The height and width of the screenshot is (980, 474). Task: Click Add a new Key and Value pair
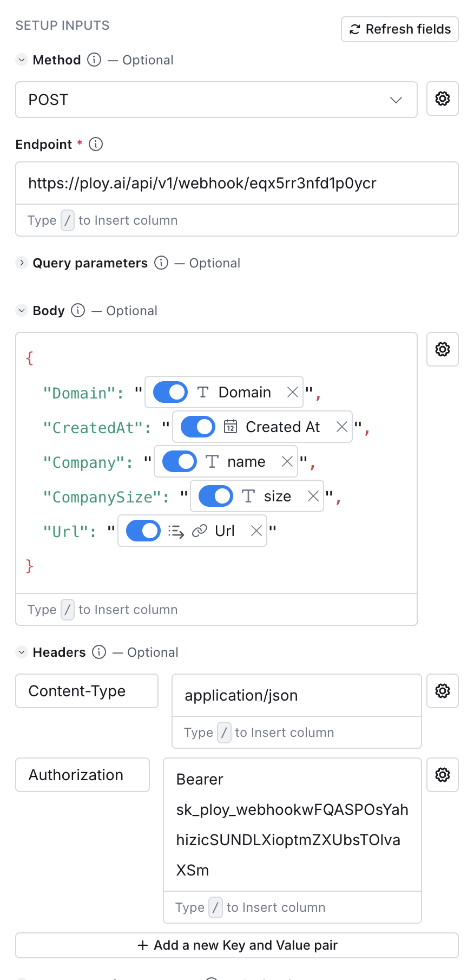pos(237,945)
